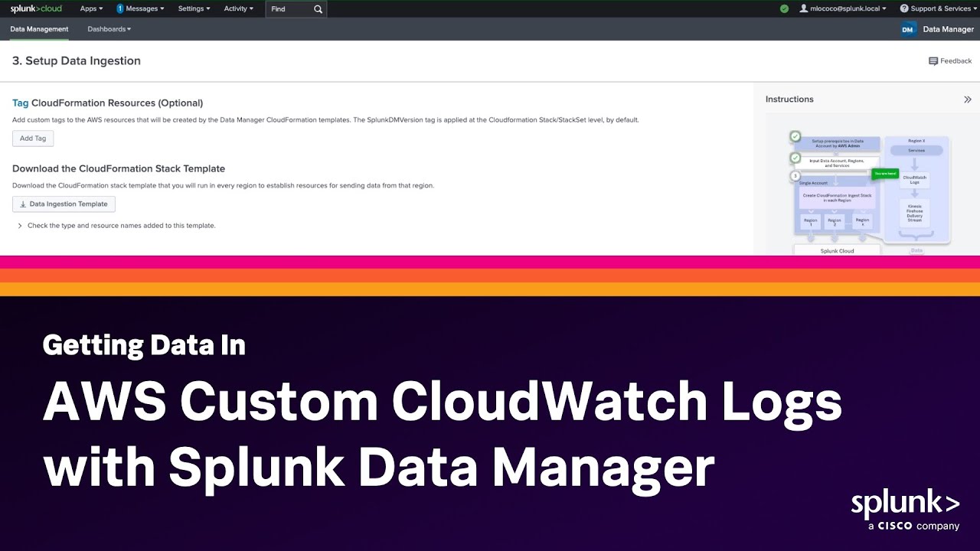Open the Feedback link
980x551 pixels.
tap(950, 61)
